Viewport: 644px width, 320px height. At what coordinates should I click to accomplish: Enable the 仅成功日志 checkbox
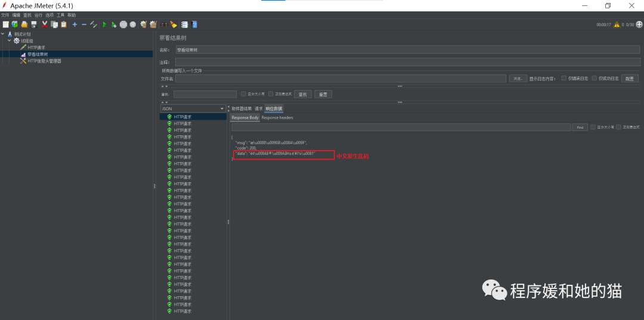coord(595,78)
